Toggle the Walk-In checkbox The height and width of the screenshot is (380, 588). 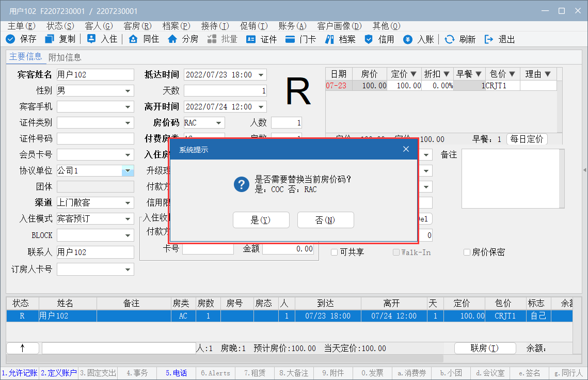pyautogui.click(x=396, y=252)
